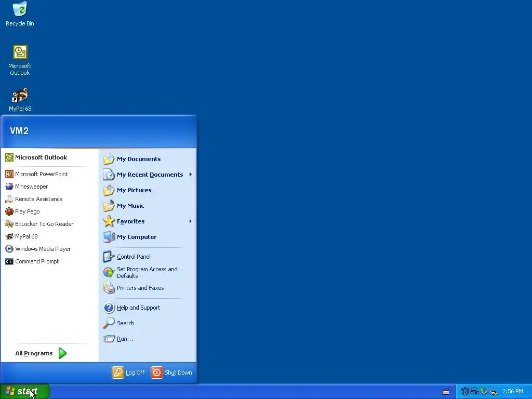Click the on-screen keyboard taskbar icon

pos(446,392)
